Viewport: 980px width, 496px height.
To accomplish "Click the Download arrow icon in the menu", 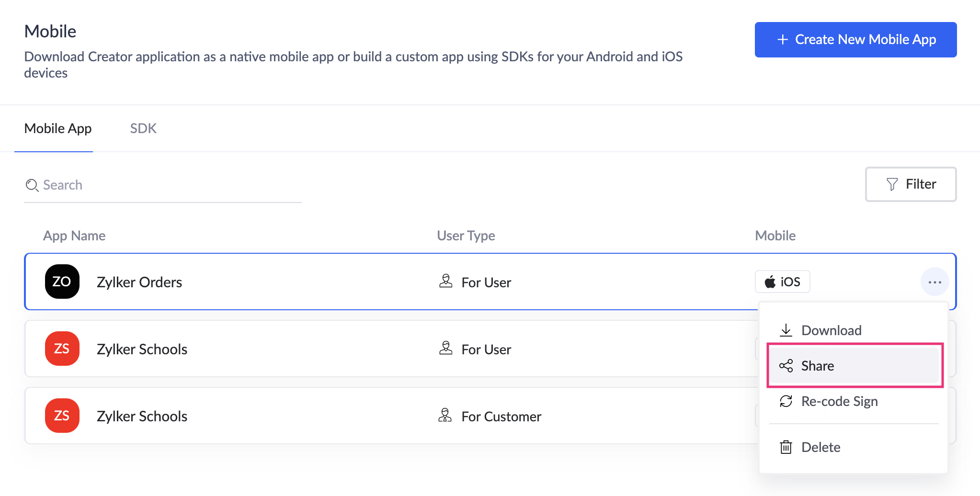I will 786,330.
